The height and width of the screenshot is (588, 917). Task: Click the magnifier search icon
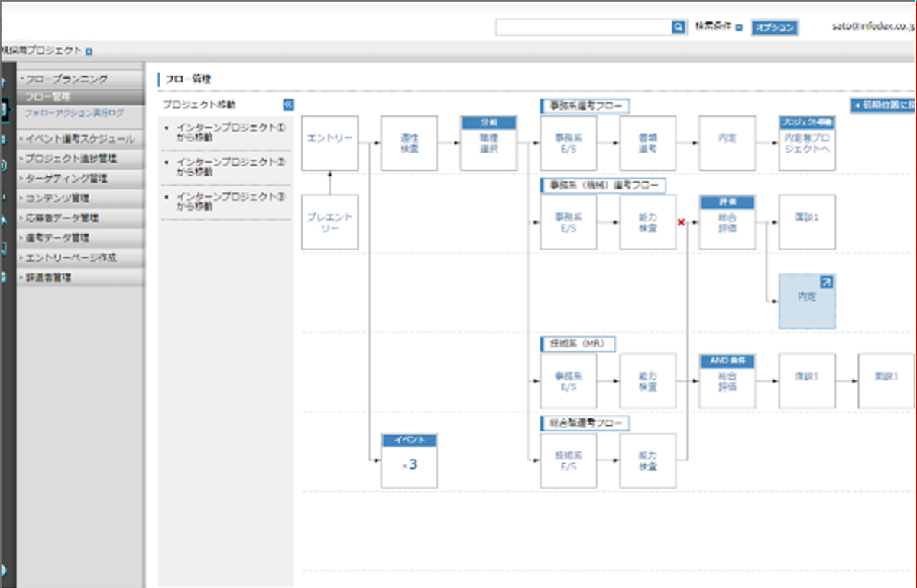[678, 27]
